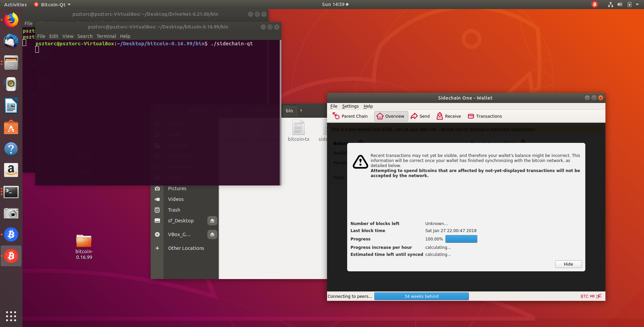Open Other Locations in Files sidebar
The height and width of the screenshot is (327, 644).
point(186,248)
